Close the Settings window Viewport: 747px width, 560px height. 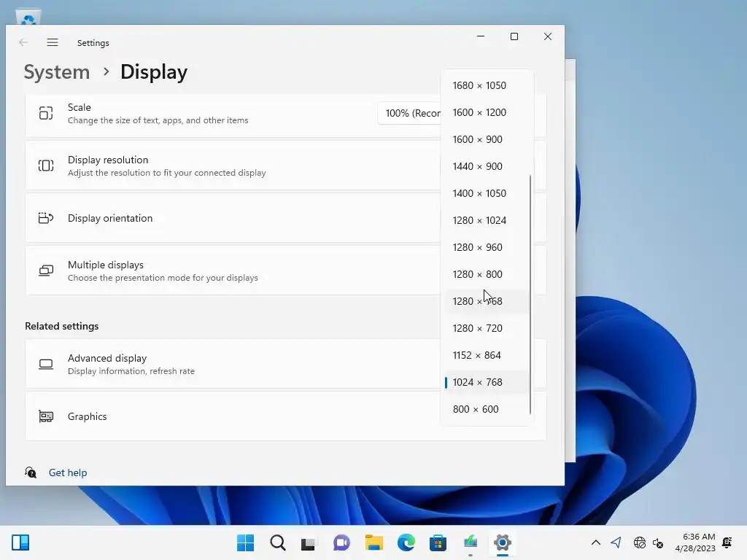pyautogui.click(x=548, y=36)
